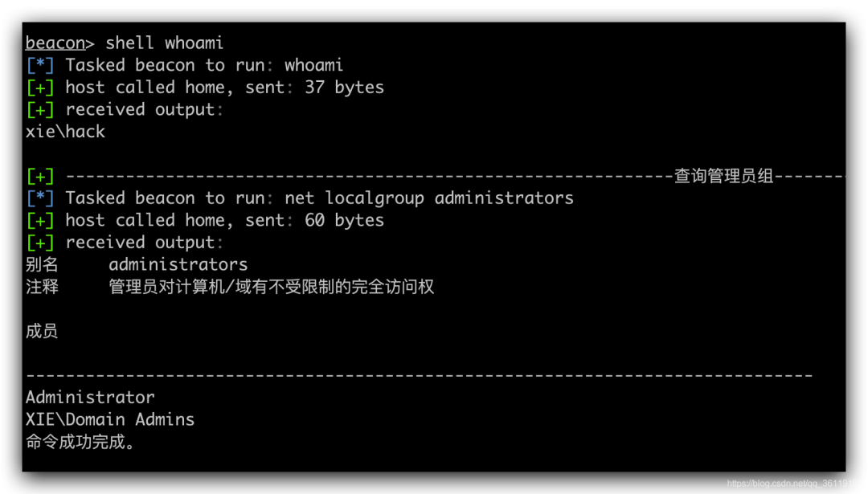Click the 查询管理员组 separator label
This screenshot has width=868, height=494.
tap(723, 176)
